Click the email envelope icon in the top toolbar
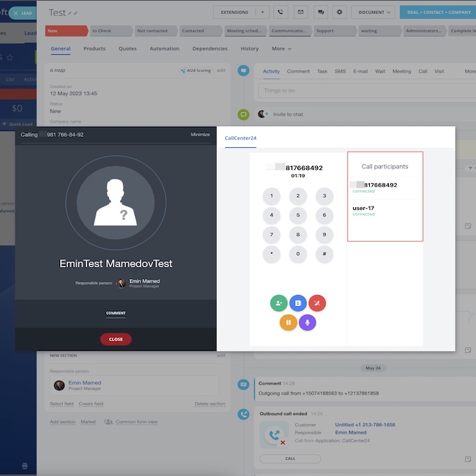The width and height of the screenshot is (476, 476). coord(300,12)
